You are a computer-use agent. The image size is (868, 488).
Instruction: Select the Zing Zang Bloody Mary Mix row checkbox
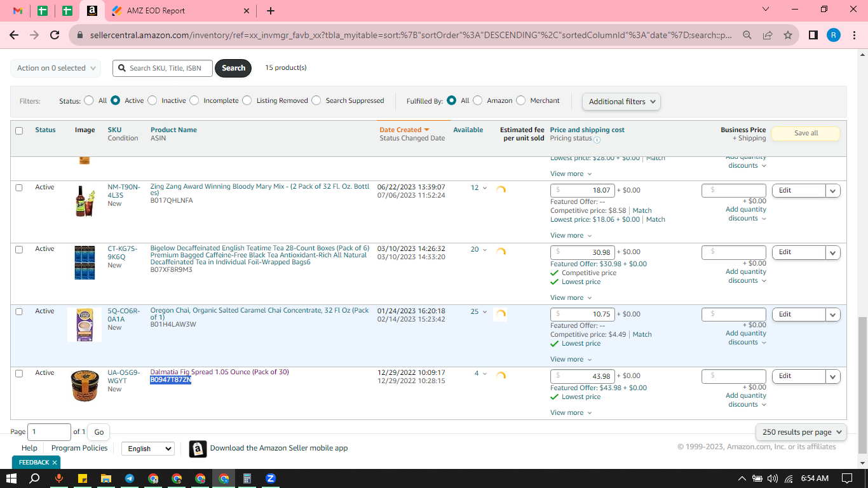click(x=19, y=187)
